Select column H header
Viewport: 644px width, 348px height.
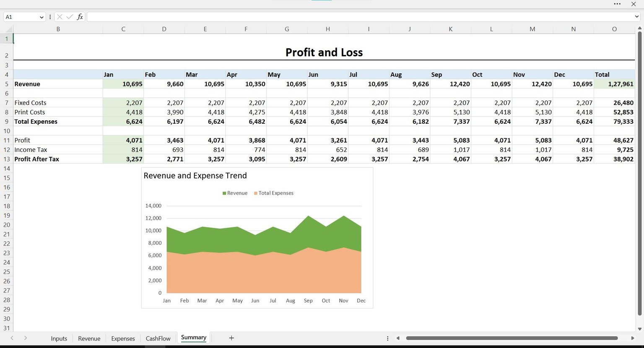328,29
